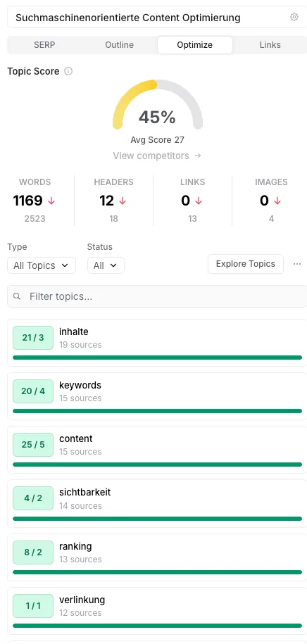
Task: Switch to the SERP tab
Action: (x=44, y=45)
